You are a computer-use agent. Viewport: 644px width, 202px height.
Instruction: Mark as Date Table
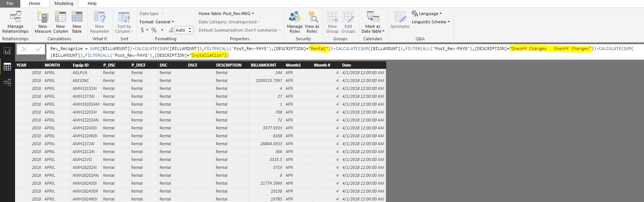click(x=373, y=22)
